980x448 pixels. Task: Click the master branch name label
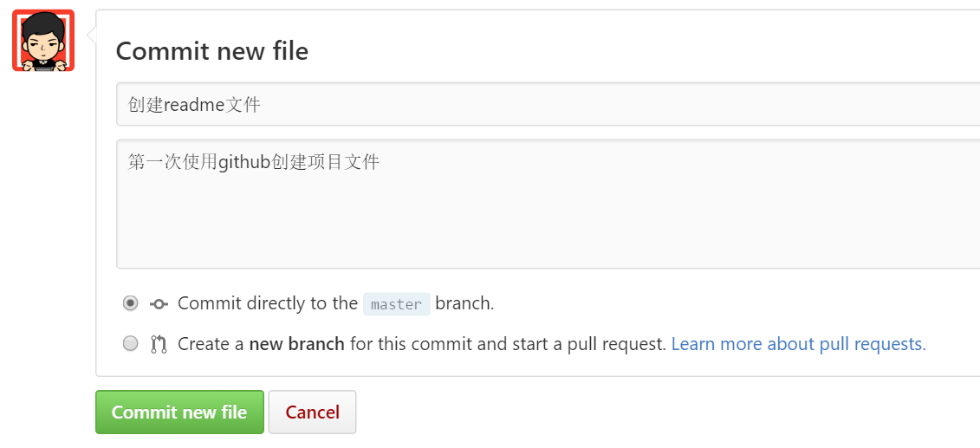pos(396,304)
